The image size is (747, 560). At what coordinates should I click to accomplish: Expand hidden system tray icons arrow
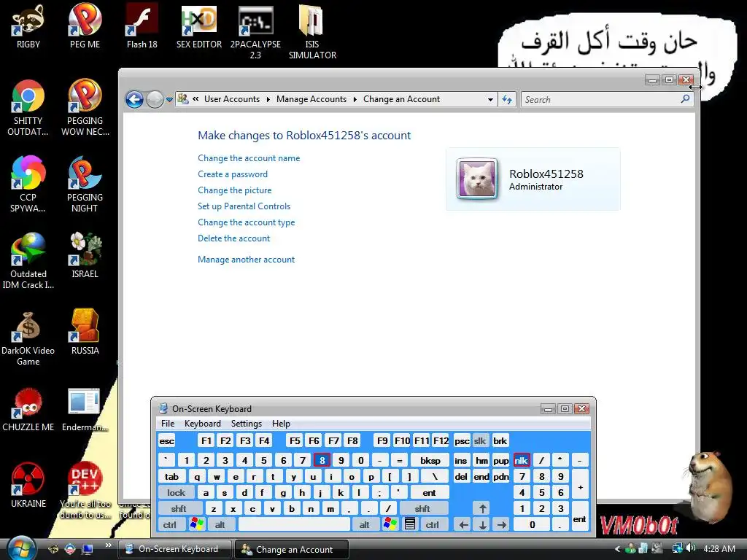click(x=617, y=549)
